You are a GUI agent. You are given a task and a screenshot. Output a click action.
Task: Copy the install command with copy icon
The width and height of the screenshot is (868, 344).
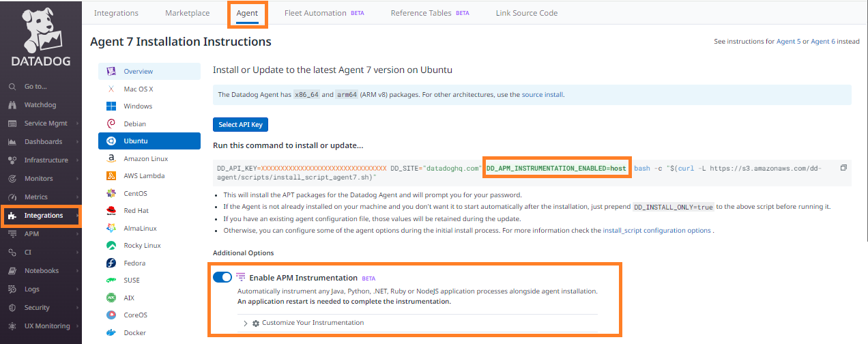point(843,167)
